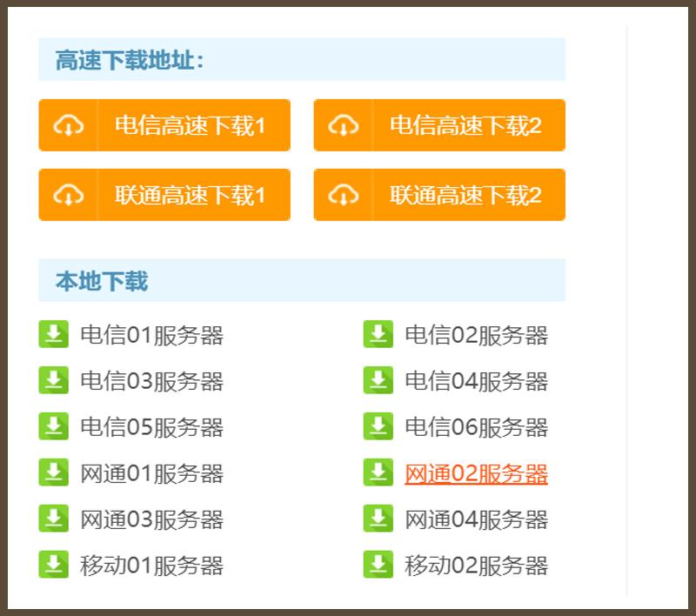Click green download icon beside 电信04服务器
Image resolution: width=696 pixels, height=616 pixels.
[x=378, y=380]
